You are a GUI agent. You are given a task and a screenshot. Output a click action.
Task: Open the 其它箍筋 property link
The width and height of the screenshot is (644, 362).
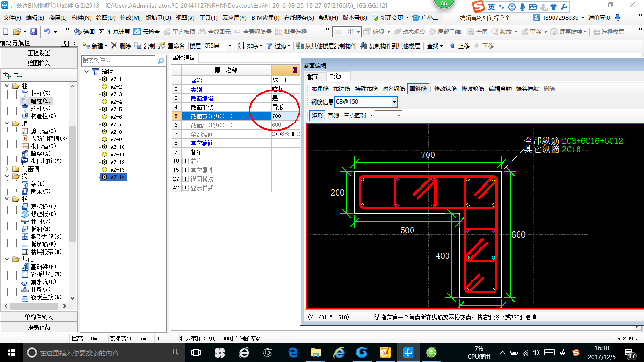tap(202, 143)
